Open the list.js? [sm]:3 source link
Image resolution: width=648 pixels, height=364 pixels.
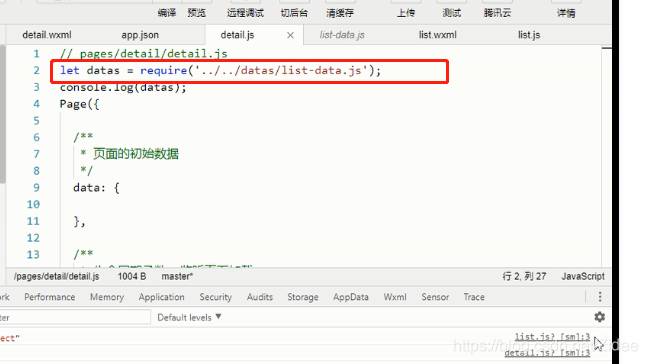(x=552, y=337)
